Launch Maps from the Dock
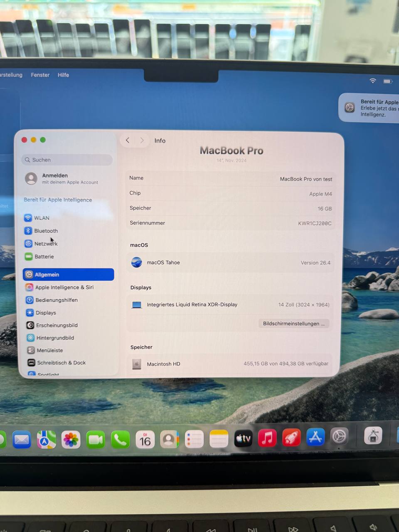The width and height of the screenshot is (399, 532). click(47, 440)
